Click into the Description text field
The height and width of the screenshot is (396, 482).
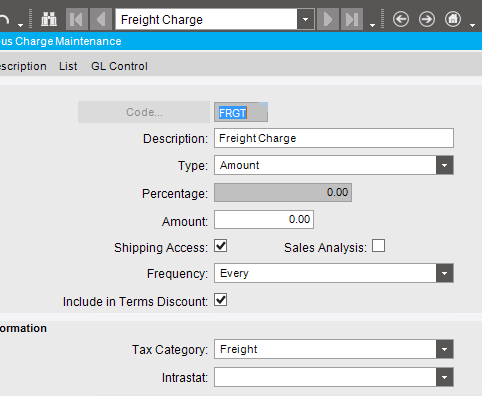click(x=334, y=138)
